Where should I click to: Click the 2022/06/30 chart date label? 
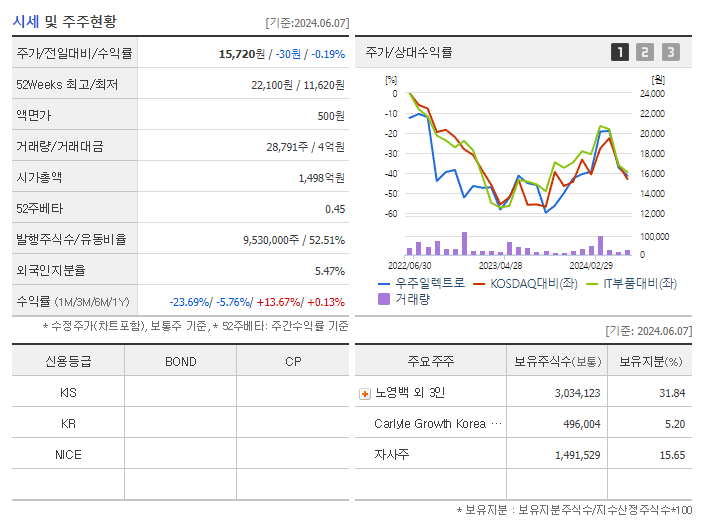point(409,266)
